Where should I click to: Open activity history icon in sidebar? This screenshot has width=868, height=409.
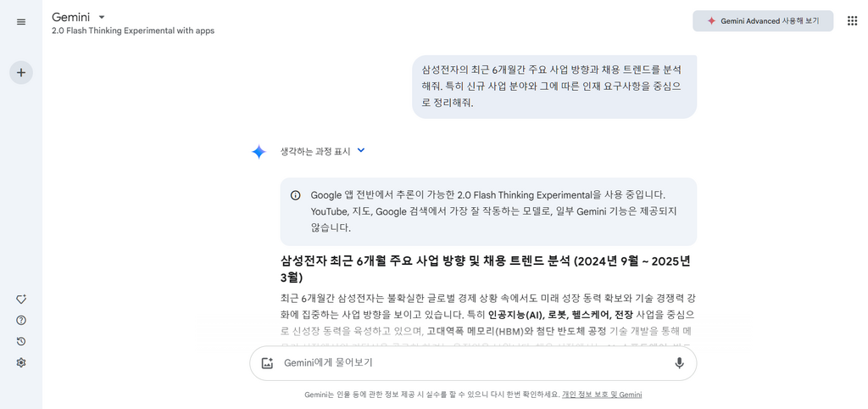[x=21, y=341]
